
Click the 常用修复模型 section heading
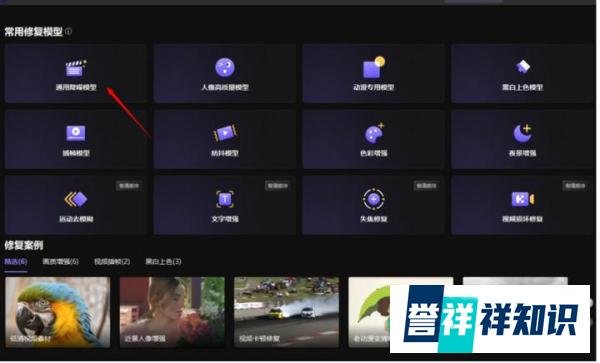pyautogui.click(x=34, y=31)
